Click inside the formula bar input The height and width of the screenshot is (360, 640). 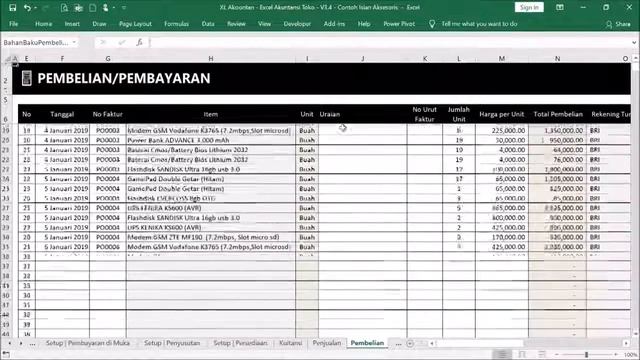coord(390,42)
